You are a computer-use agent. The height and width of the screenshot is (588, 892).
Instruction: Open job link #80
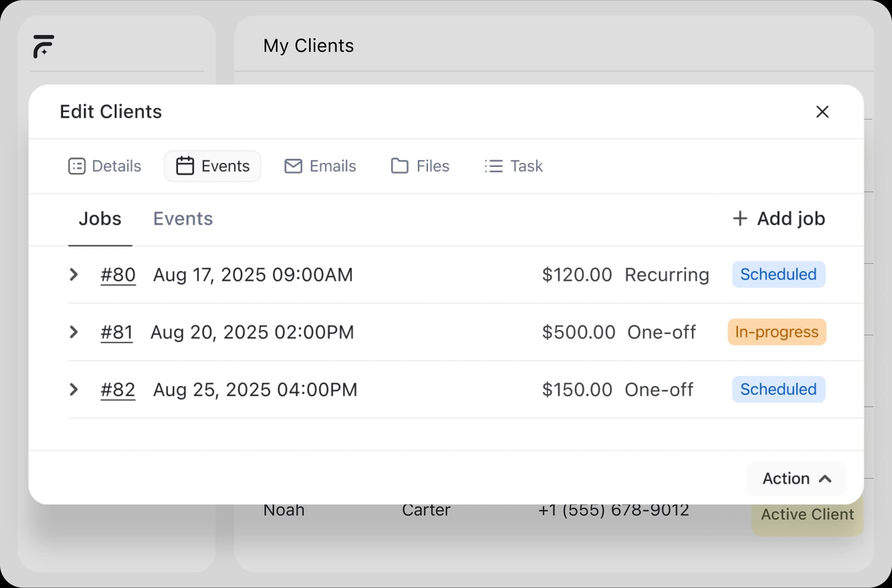pyautogui.click(x=118, y=275)
